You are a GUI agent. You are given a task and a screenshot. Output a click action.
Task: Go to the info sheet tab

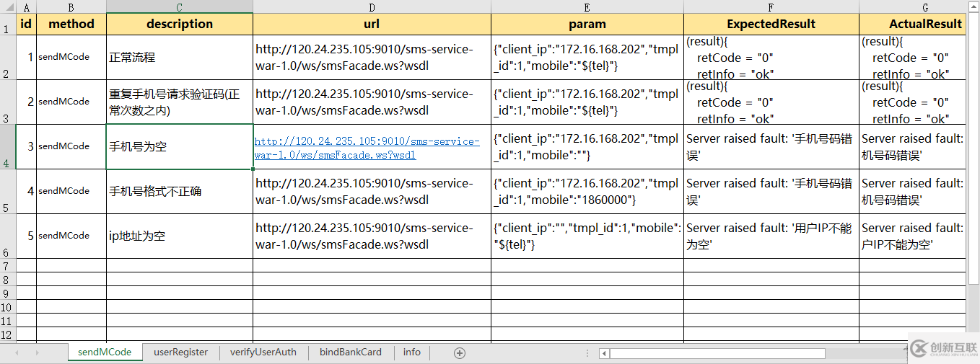(x=412, y=352)
